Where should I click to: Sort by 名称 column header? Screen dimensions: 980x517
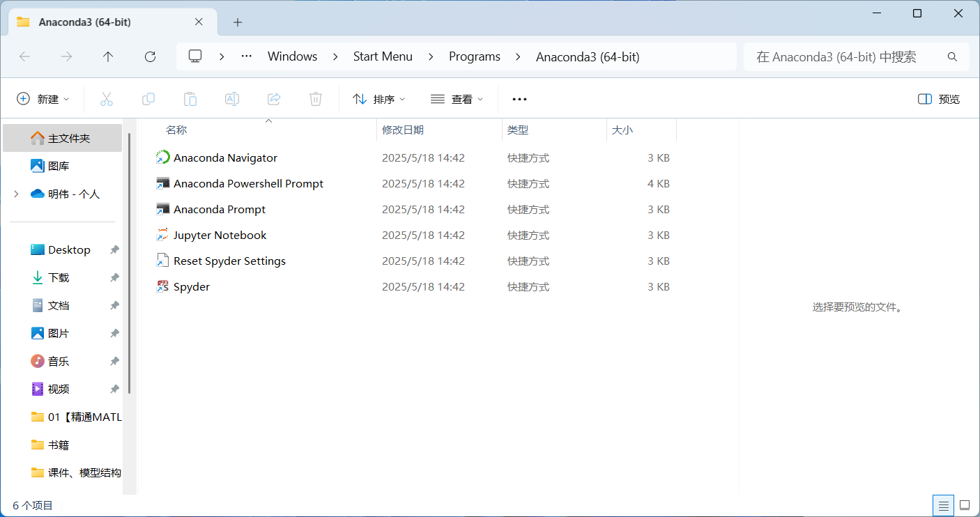(176, 130)
